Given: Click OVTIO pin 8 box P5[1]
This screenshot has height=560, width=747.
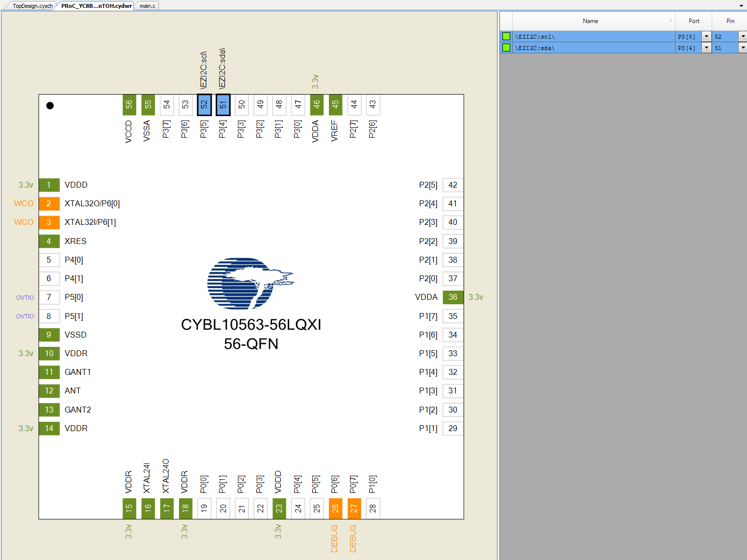Looking at the screenshot, I should pyautogui.click(x=49, y=316).
